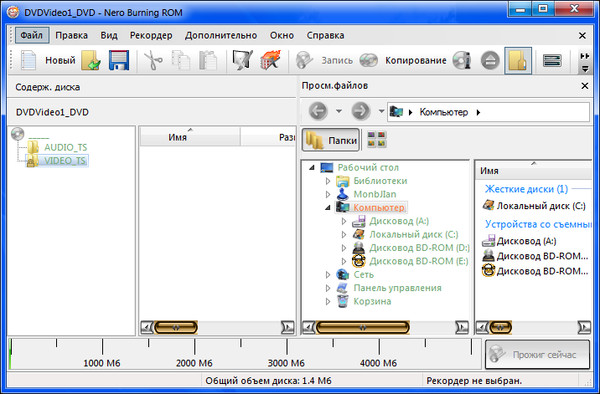This screenshot has height=394, width=600.
Task: Expand Дисковод BD-ROM (D:) in tree
Action: (344, 248)
